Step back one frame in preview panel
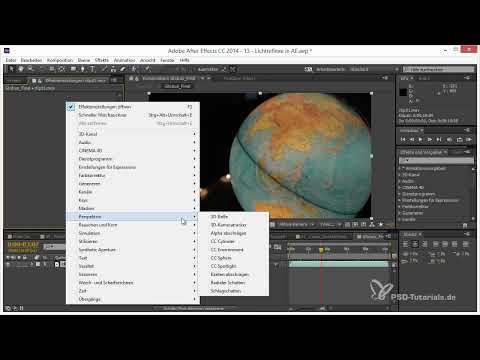Image resolution: width=480 pixels, height=360 pixels. [x=412, y=139]
